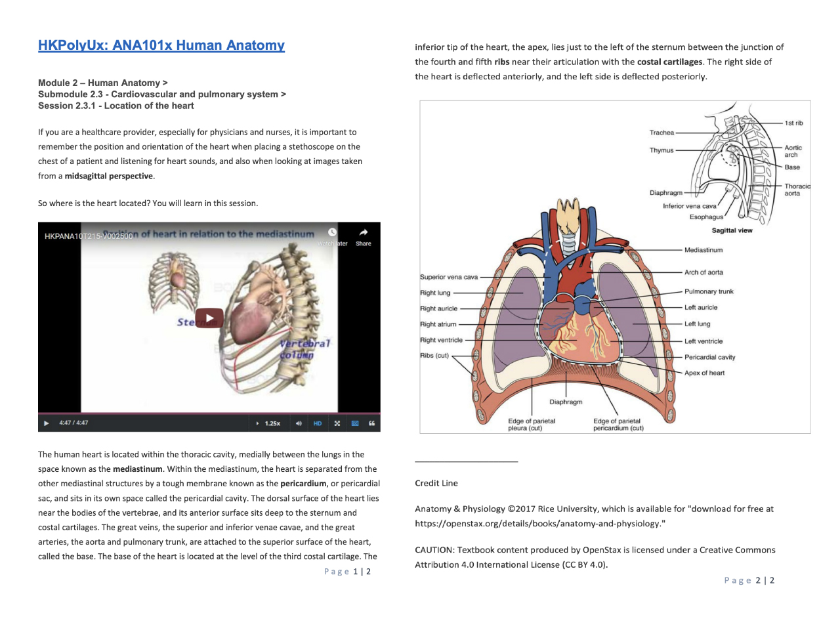This screenshot has height=630, width=840.
Task: Click the 'Ribs (cut)' label
Action: [x=434, y=356]
